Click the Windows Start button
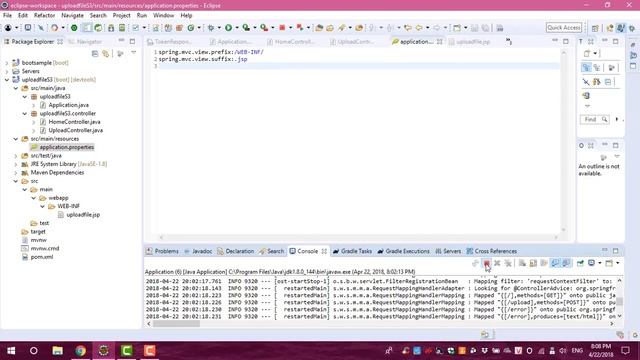The width and height of the screenshot is (640, 360). (11, 351)
